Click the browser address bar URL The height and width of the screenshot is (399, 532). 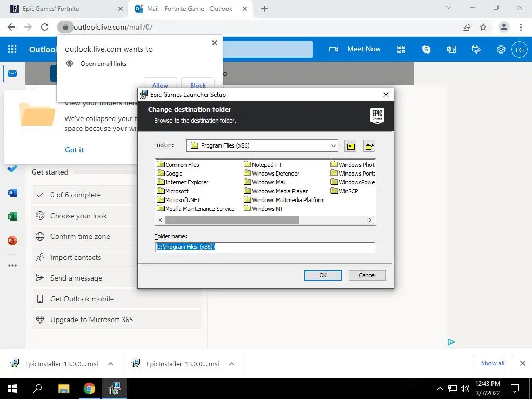click(x=113, y=27)
